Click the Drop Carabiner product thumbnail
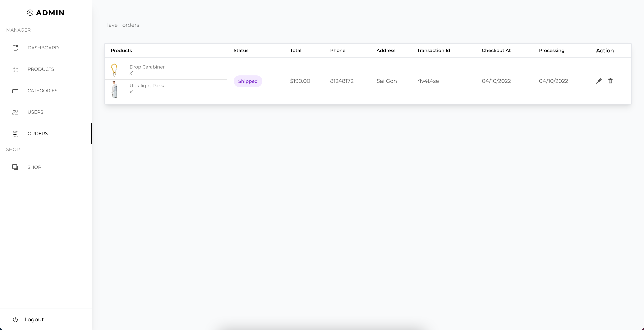Viewport: 644px width, 330px height. [114, 70]
